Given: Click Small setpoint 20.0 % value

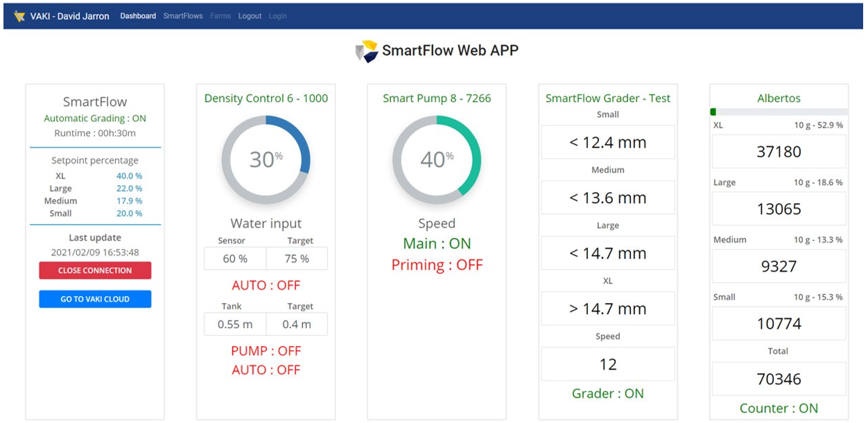Looking at the screenshot, I should click(x=129, y=214).
